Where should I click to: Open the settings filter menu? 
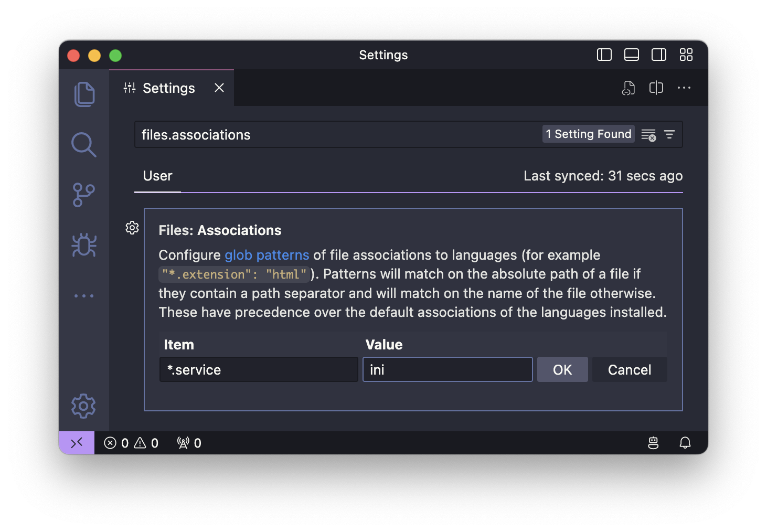669,135
